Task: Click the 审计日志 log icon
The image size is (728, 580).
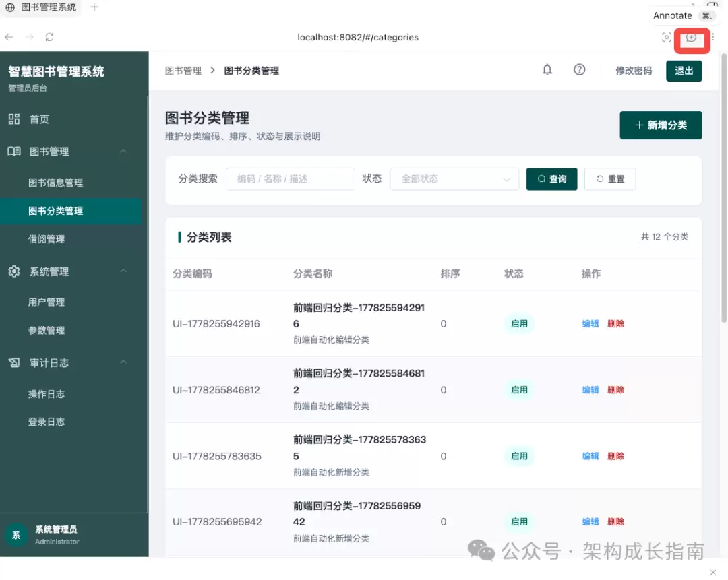Action: tap(14, 363)
